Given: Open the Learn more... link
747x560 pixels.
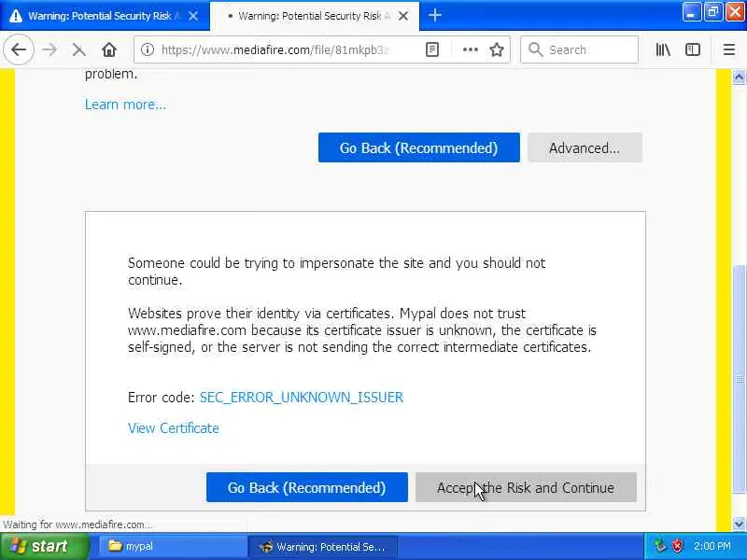Looking at the screenshot, I should click(x=125, y=105).
